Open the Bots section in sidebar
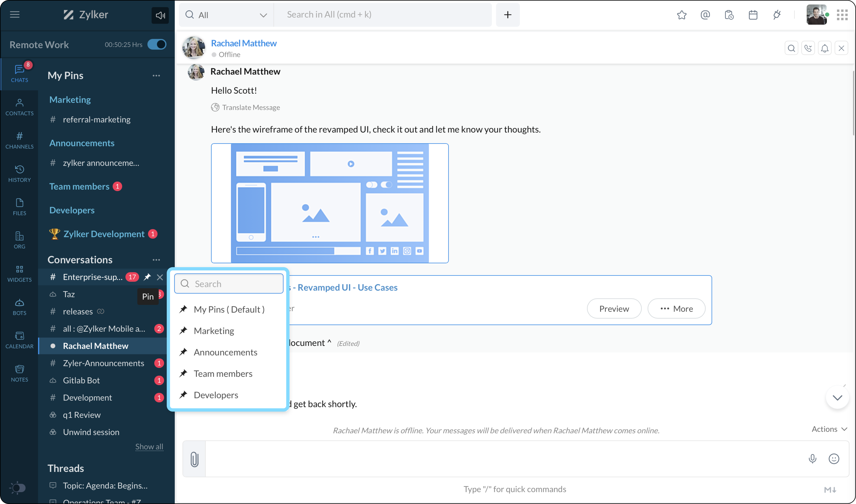This screenshot has height=504, width=856. tap(19, 306)
